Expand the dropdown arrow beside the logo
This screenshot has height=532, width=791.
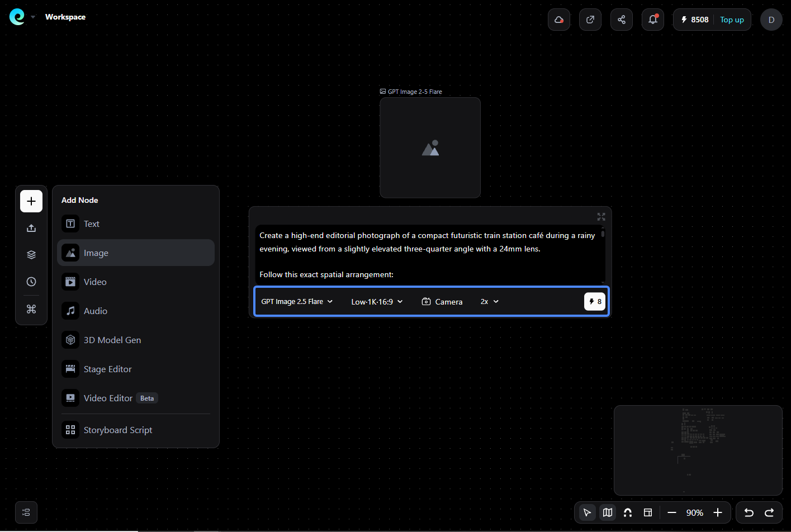(33, 17)
